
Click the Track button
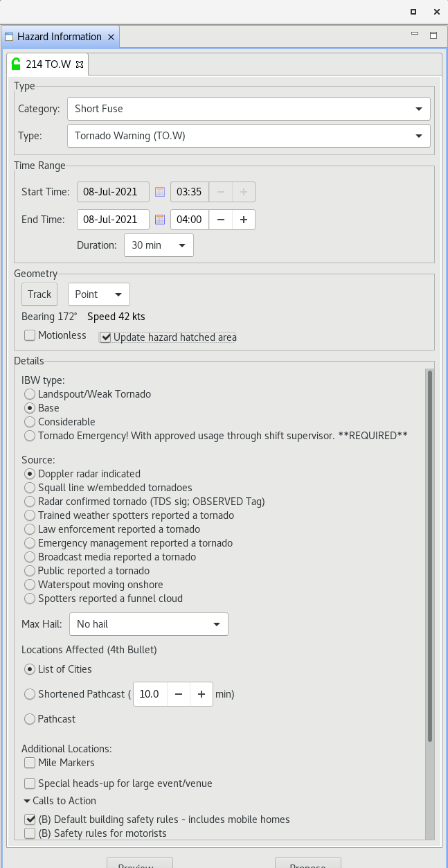point(39,294)
